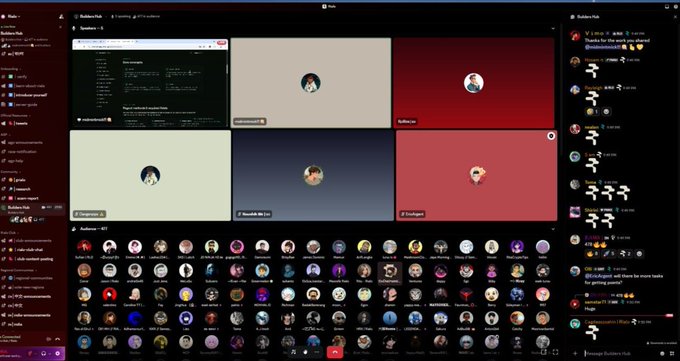The height and width of the screenshot is (361, 680).
Task: Select the Dangerzoya speaker tile
Action: click(150, 176)
